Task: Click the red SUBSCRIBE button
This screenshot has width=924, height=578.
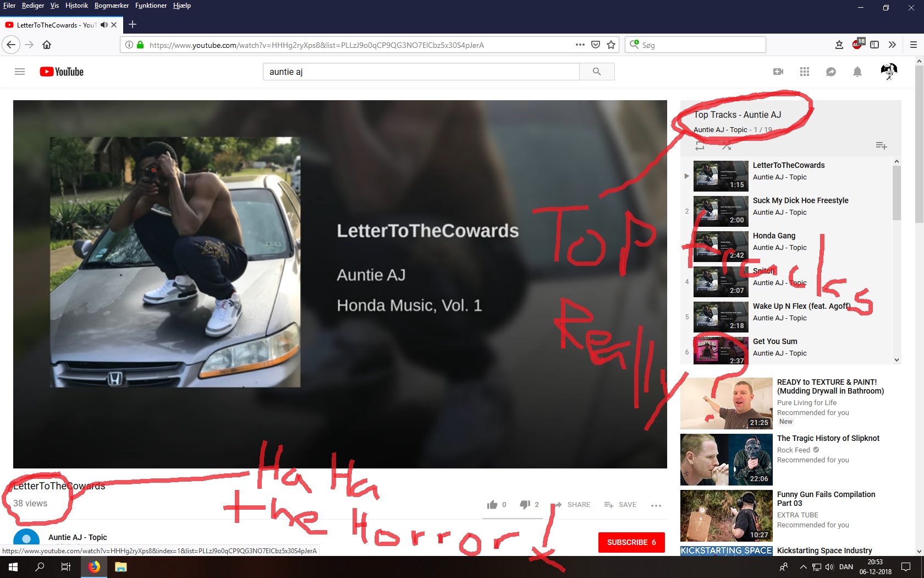Action: [631, 542]
